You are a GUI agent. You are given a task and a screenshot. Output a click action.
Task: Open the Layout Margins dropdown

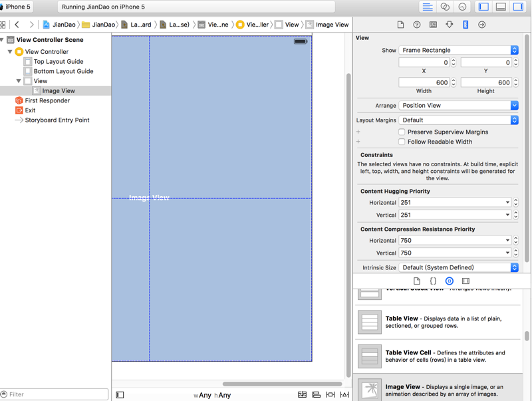pyautogui.click(x=458, y=120)
